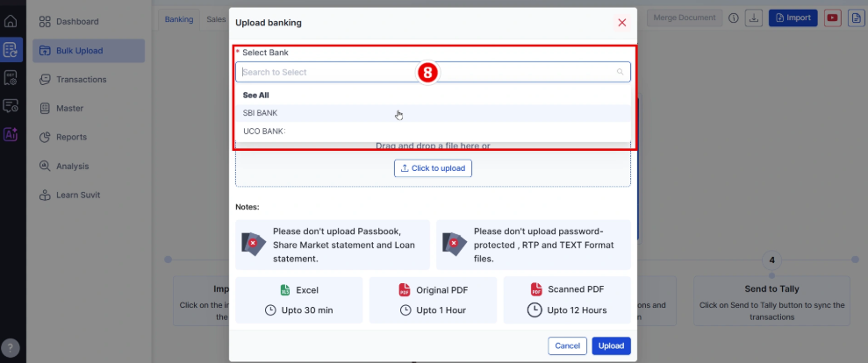
Task: Click the Import button in top toolbar
Action: coord(793,18)
